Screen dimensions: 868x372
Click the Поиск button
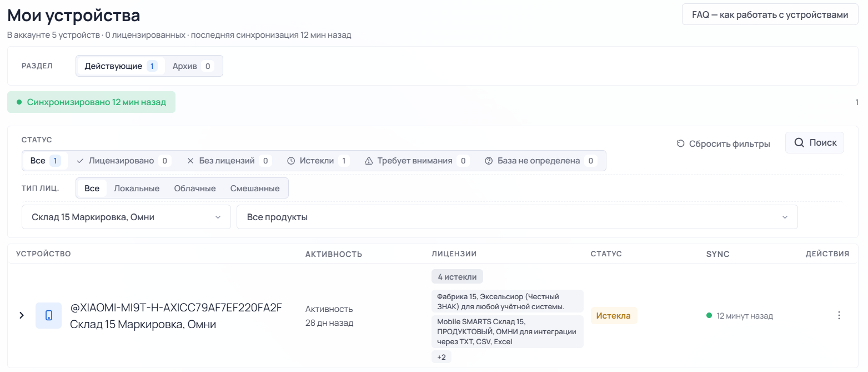pyautogui.click(x=815, y=143)
